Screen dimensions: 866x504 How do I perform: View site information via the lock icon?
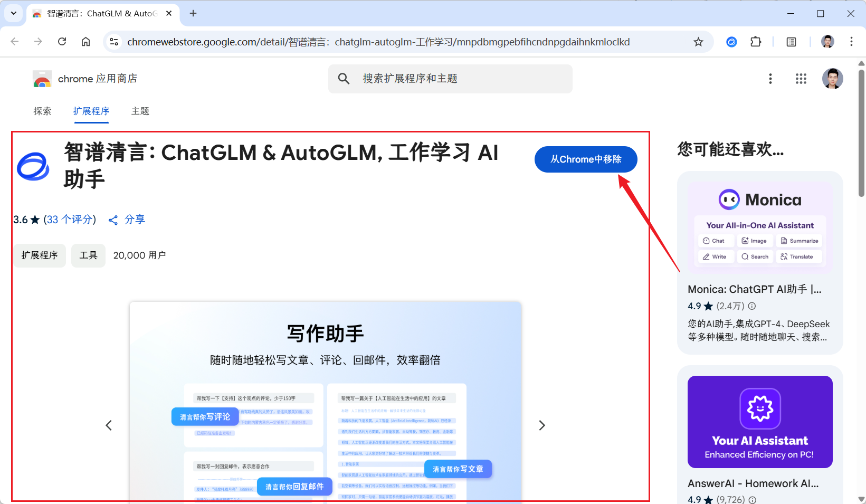pos(114,42)
